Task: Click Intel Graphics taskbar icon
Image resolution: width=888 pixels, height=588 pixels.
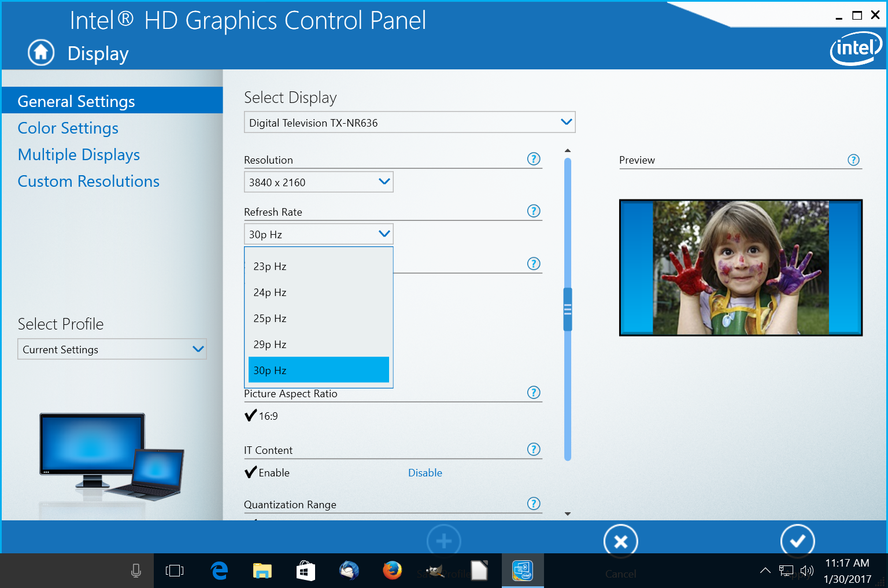Action: [x=523, y=571]
